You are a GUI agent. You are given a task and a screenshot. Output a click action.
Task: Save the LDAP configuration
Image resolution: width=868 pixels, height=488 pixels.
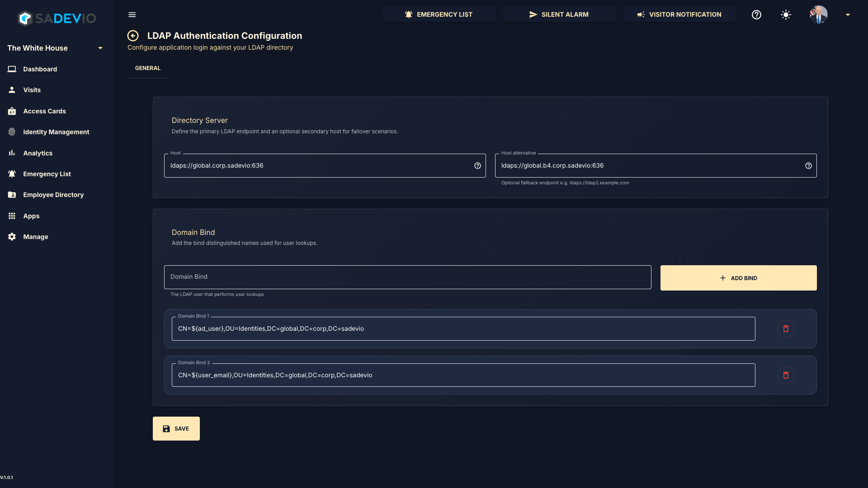176,428
